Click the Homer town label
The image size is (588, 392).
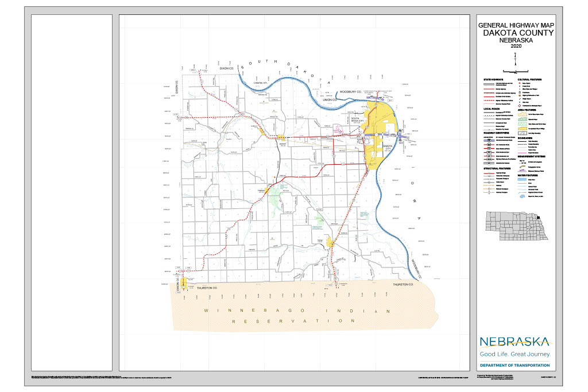click(320, 240)
